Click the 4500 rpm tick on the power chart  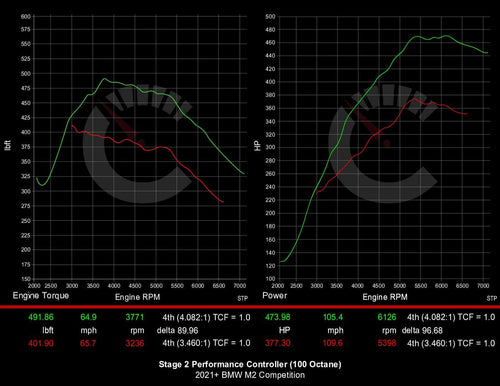point(378,286)
